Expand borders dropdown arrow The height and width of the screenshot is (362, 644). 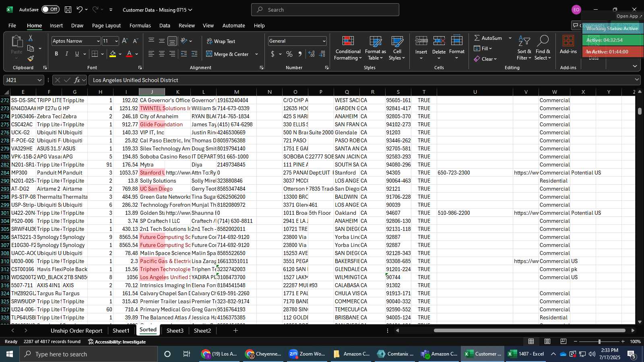pos(103,54)
